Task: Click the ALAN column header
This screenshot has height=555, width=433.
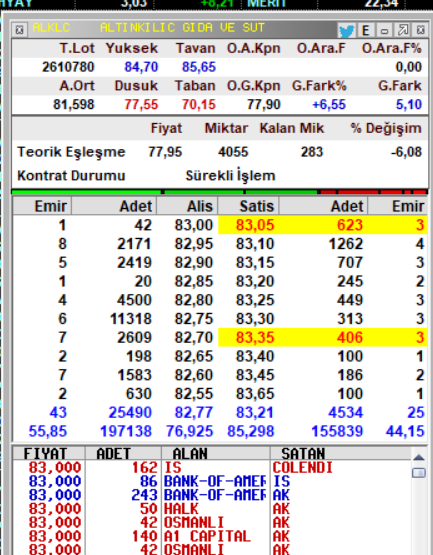Action: pyautogui.click(x=216, y=453)
